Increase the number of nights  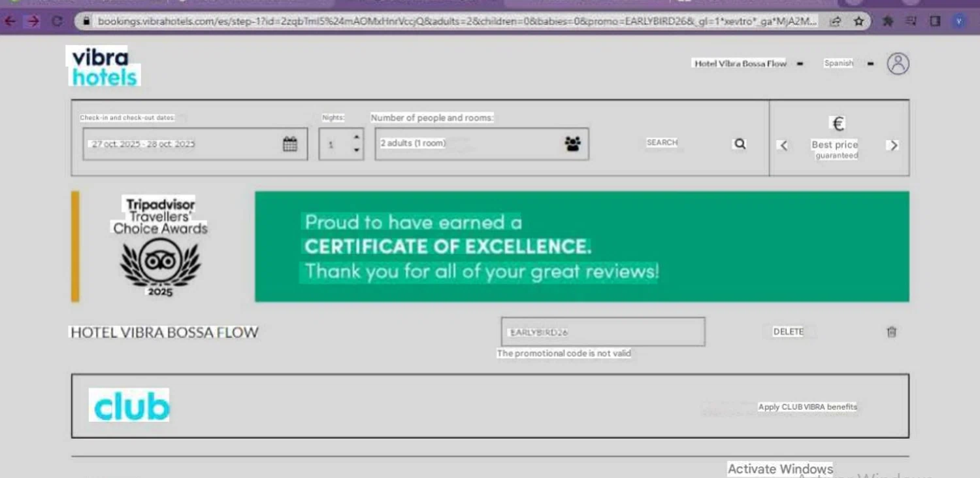coord(356,137)
